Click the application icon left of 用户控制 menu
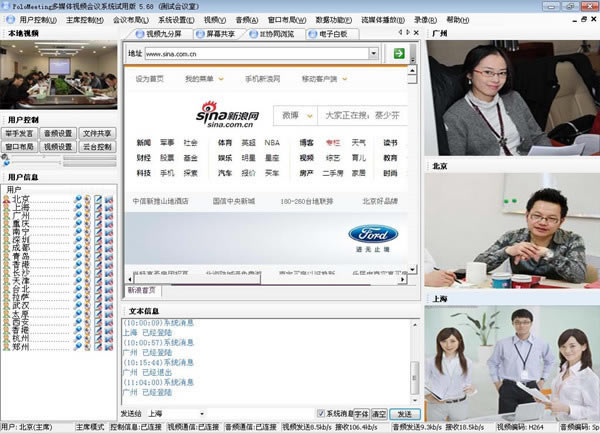Image resolution: width=600 pixels, height=434 pixels. coord(11,19)
